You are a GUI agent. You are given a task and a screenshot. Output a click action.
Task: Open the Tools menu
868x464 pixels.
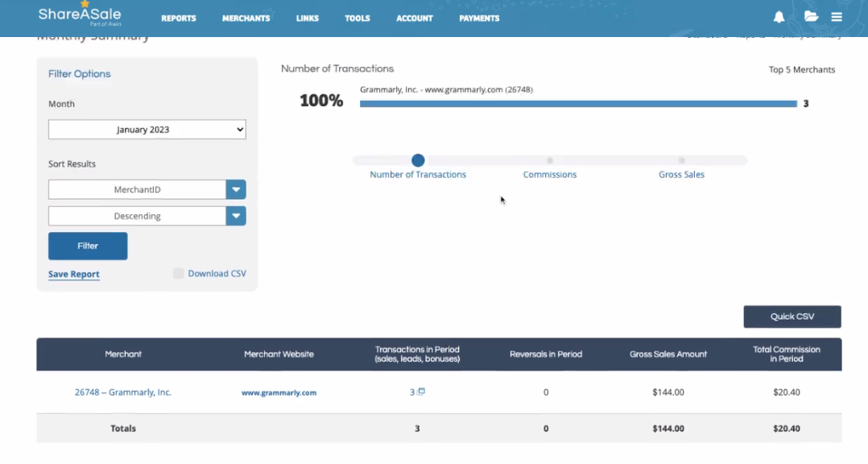pos(357,19)
